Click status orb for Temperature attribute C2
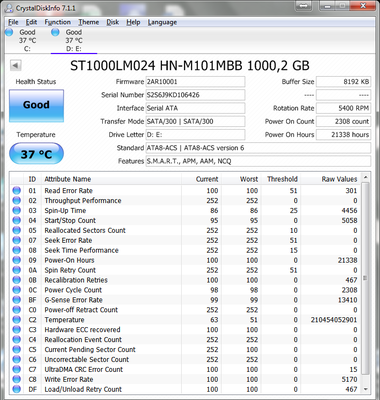 [16, 320]
